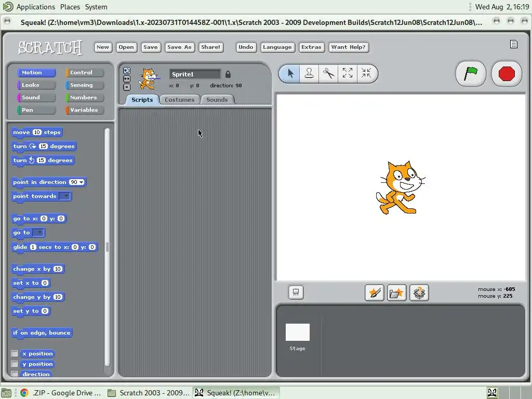Click the New button
This screenshot has width=532, height=399.
[x=103, y=47]
